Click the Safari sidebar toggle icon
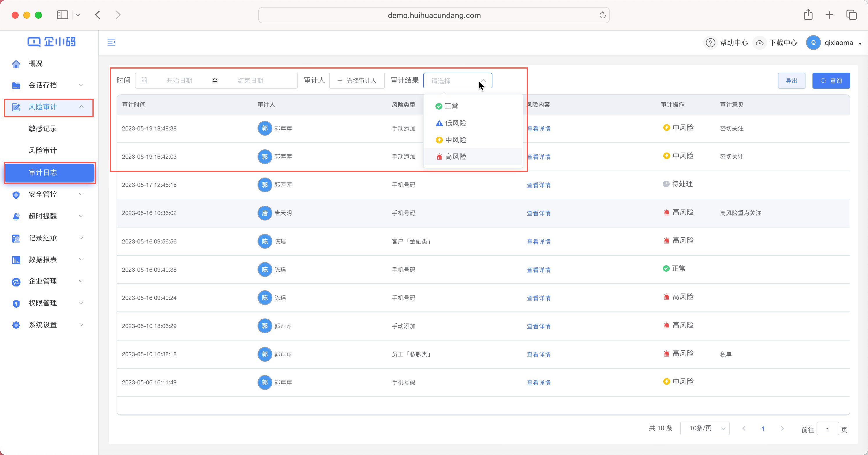The width and height of the screenshot is (868, 455). pyautogui.click(x=62, y=15)
